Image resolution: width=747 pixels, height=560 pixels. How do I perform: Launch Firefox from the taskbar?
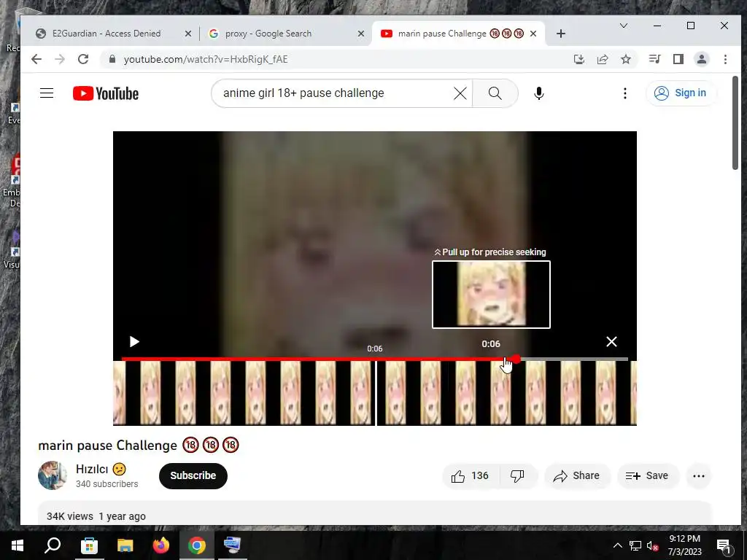click(x=161, y=545)
